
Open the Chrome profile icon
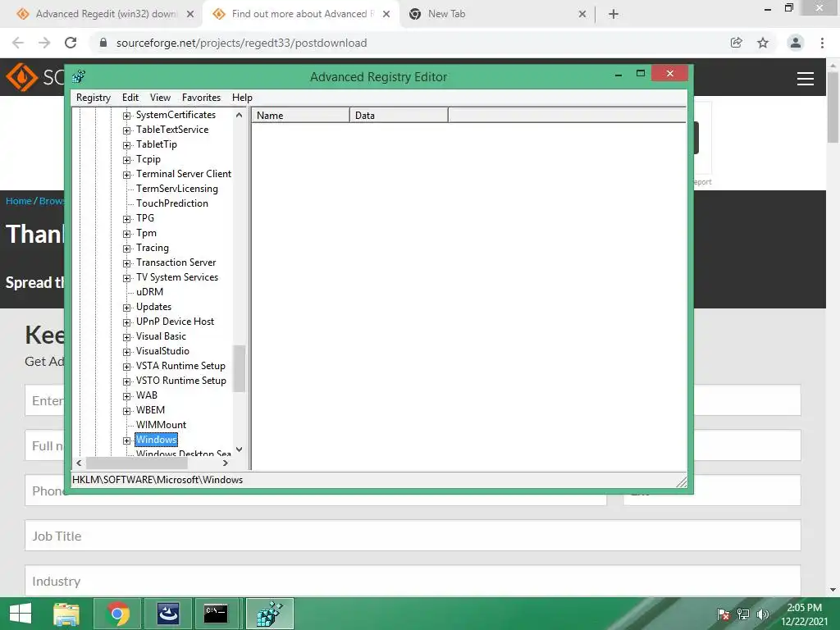click(796, 43)
